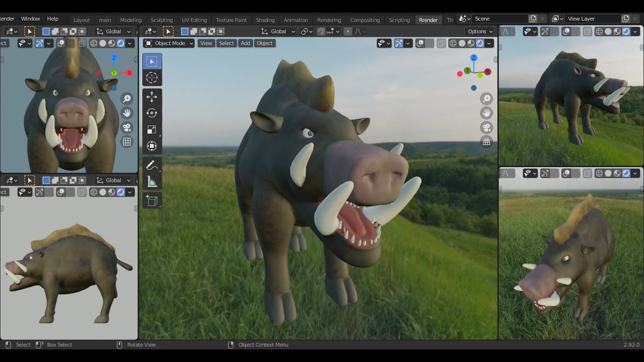The image size is (644, 362).
Task: Open pivot point dropdown in main header
Action: (x=306, y=31)
